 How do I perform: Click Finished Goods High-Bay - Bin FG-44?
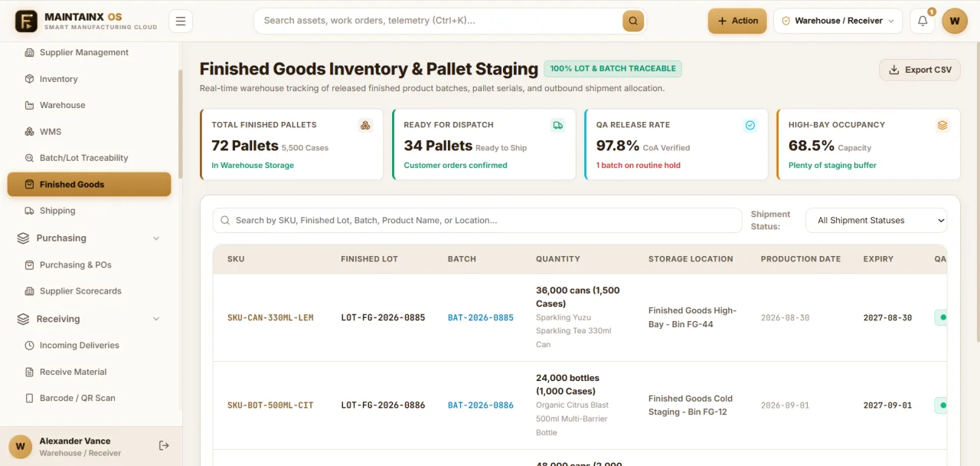point(692,317)
